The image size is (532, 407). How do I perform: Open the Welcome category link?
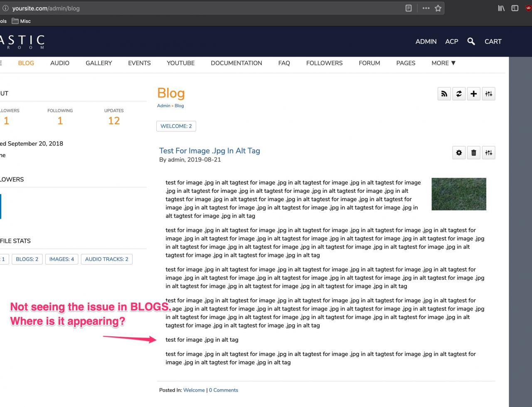pos(194,390)
